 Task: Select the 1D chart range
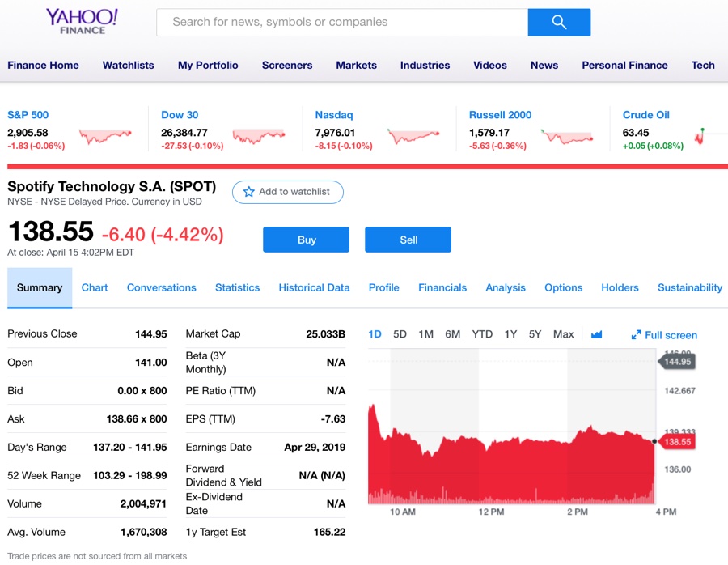coord(375,334)
